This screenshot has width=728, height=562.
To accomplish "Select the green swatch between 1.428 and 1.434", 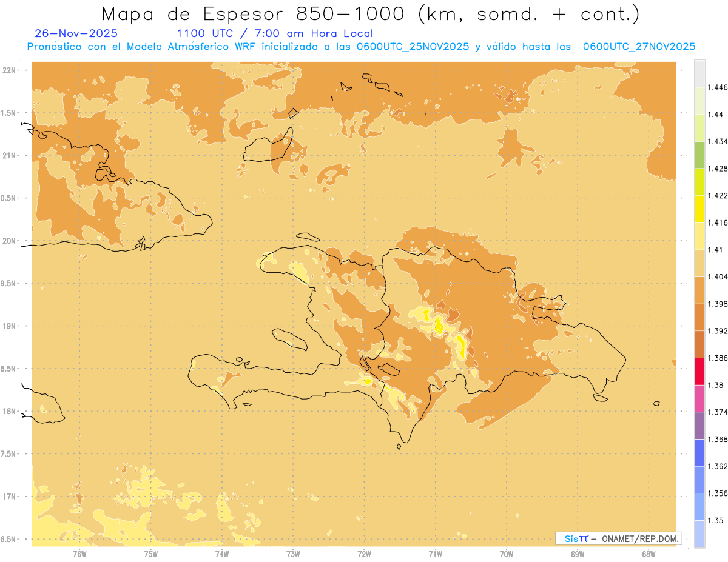I will pyautogui.click(x=699, y=155).
